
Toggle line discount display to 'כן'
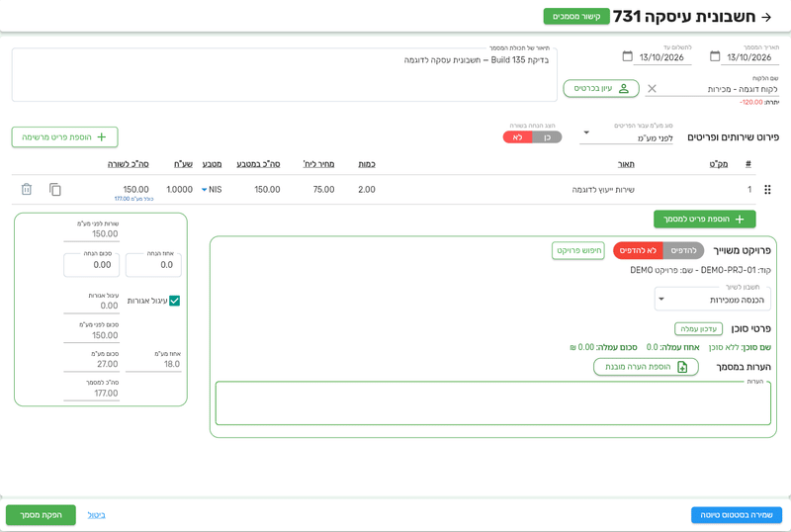click(547, 137)
